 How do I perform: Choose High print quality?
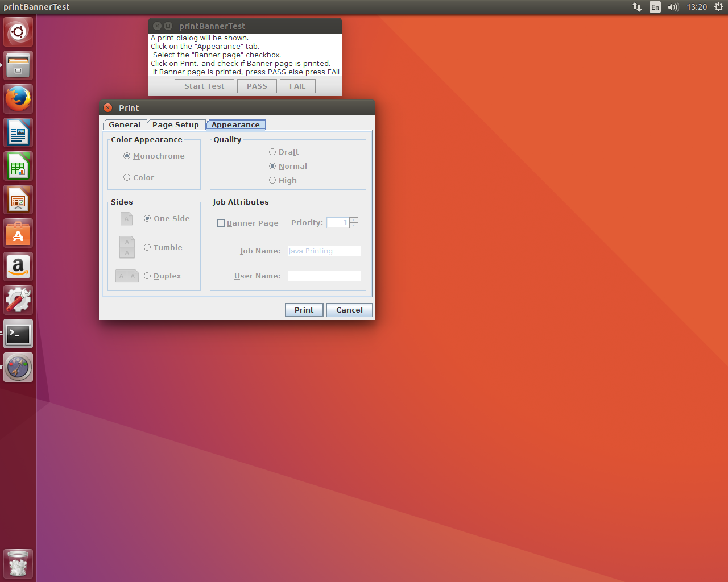272,180
